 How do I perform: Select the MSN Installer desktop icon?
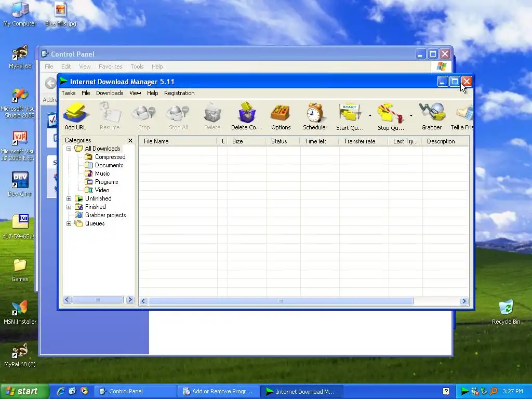tap(20, 312)
